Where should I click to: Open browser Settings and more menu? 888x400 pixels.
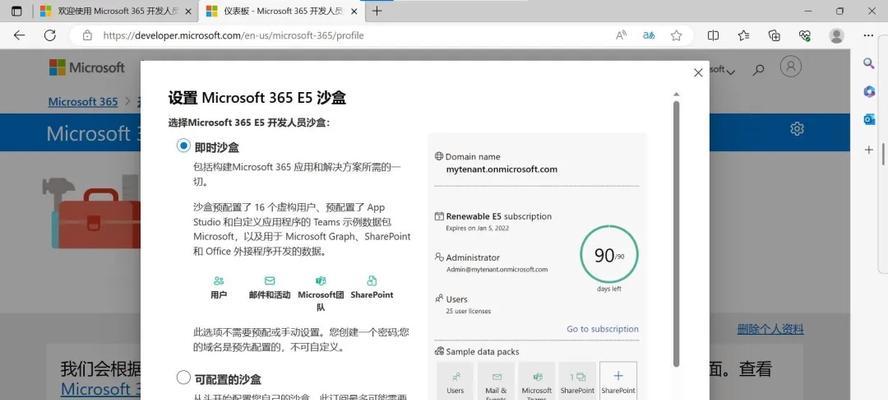[x=868, y=35]
